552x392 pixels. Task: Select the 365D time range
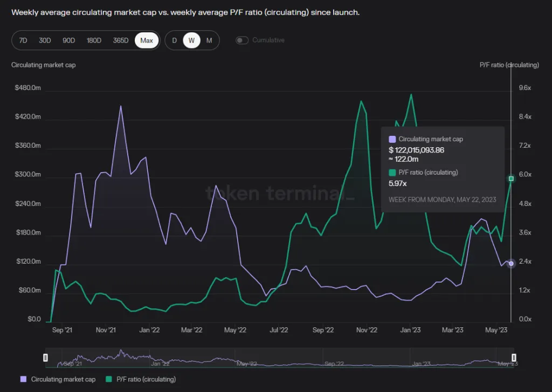(x=120, y=40)
